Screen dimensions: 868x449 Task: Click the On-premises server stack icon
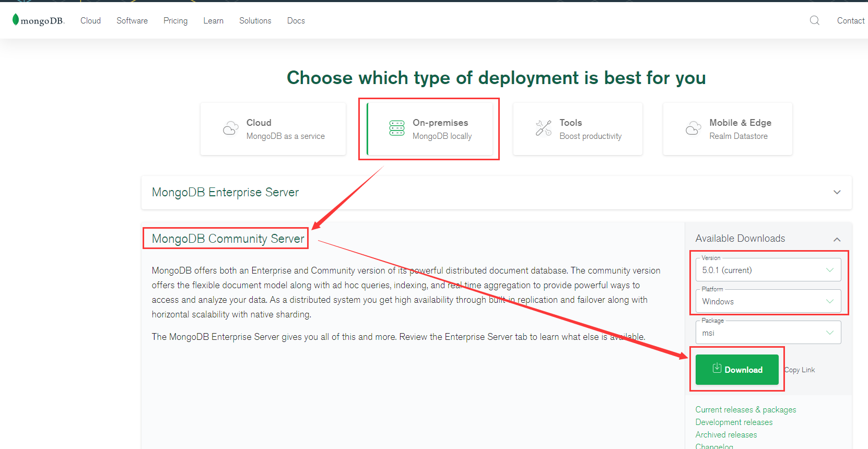pos(397,128)
